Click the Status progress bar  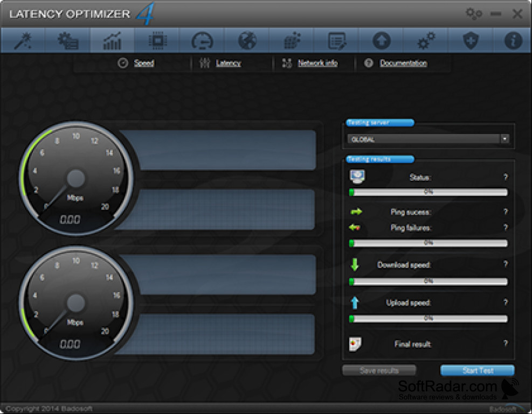(429, 192)
